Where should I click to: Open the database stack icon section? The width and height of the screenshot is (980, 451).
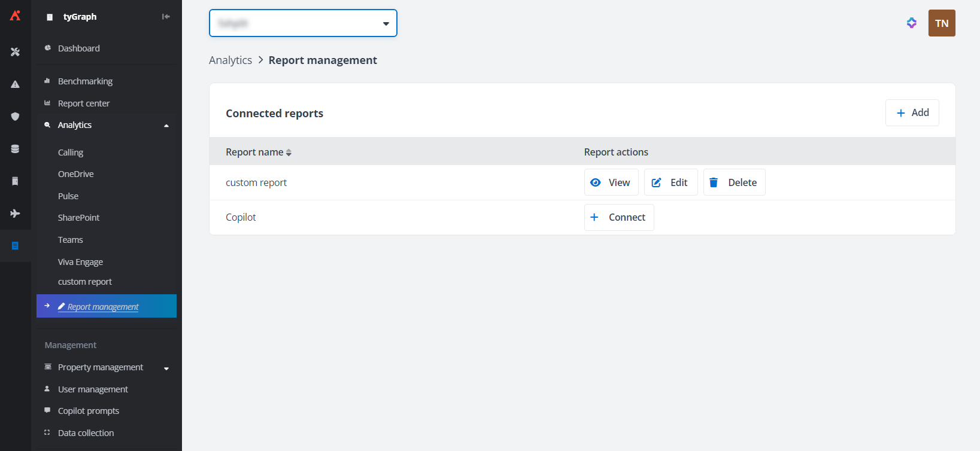pyautogui.click(x=15, y=149)
